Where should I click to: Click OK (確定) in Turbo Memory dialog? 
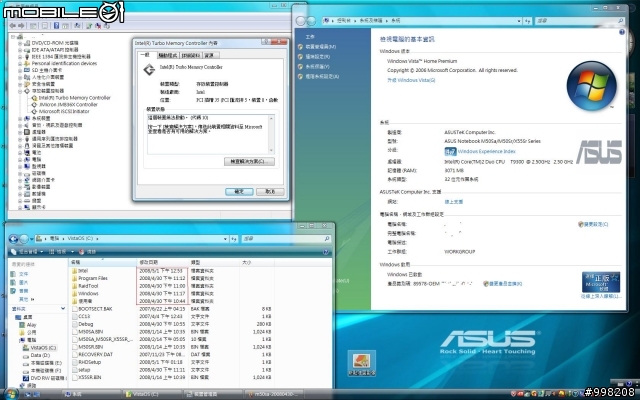(239, 191)
